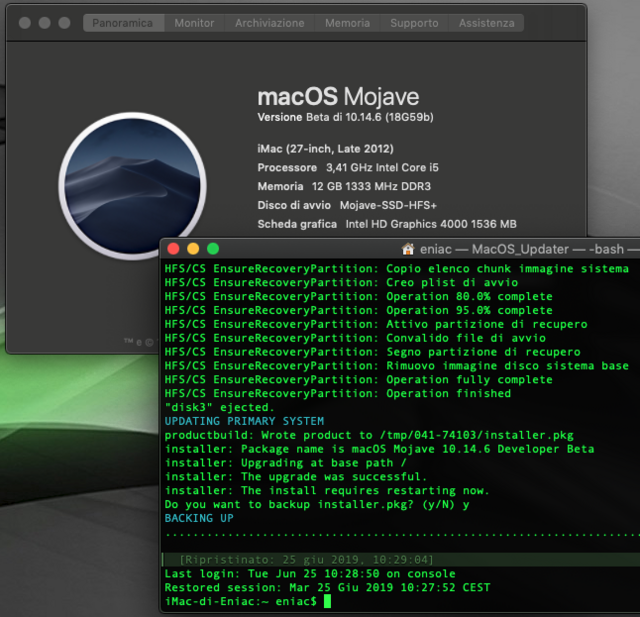Click the Terminal title 'eniac — MacOS_Updater'
Viewport: 640px width, 617px height.
tap(494, 249)
